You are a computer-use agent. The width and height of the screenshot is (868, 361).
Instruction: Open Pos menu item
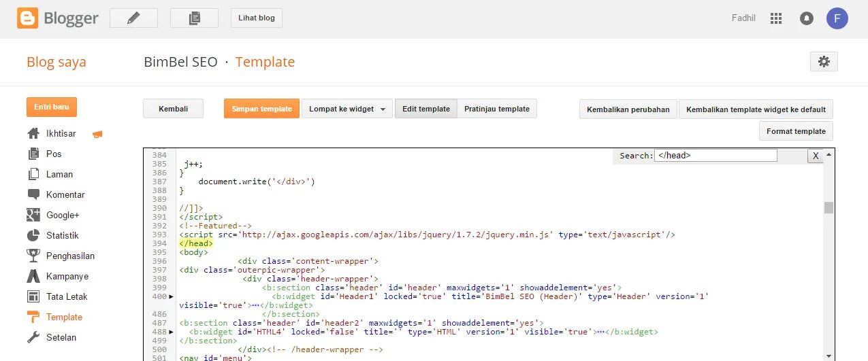pyautogui.click(x=54, y=154)
